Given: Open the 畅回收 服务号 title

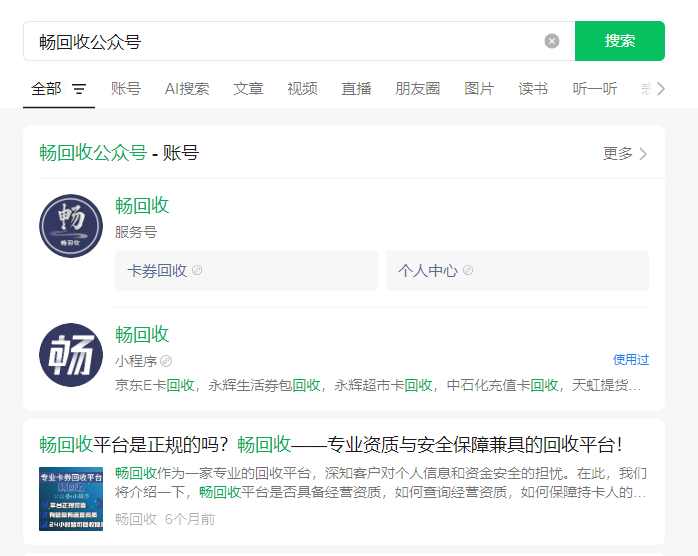Looking at the screenshot, I should click(x=142, y=206).
